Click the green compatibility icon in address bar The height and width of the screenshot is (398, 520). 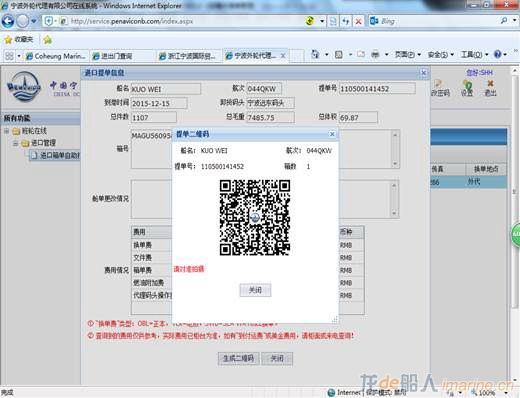(x=310, y=21)
